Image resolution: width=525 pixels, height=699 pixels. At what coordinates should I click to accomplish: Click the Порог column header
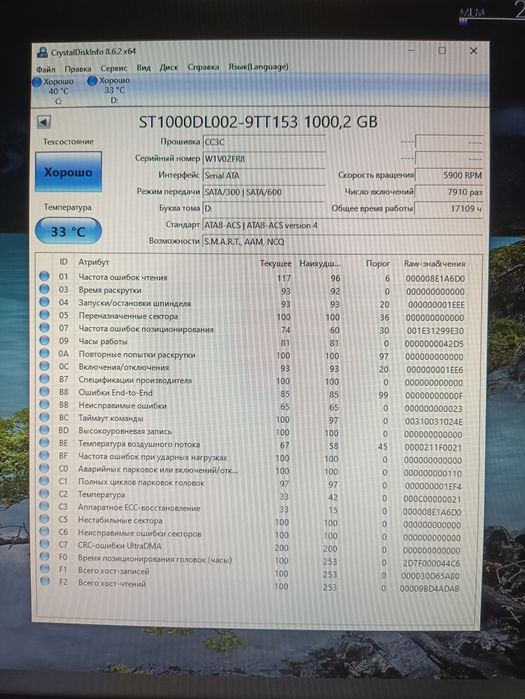[378, 263]
